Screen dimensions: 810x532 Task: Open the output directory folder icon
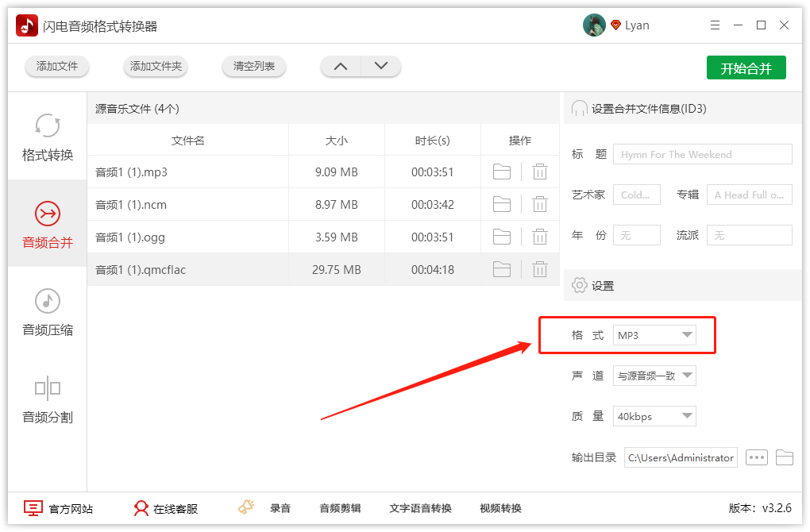pyautogui.click(x=784, y=457)
